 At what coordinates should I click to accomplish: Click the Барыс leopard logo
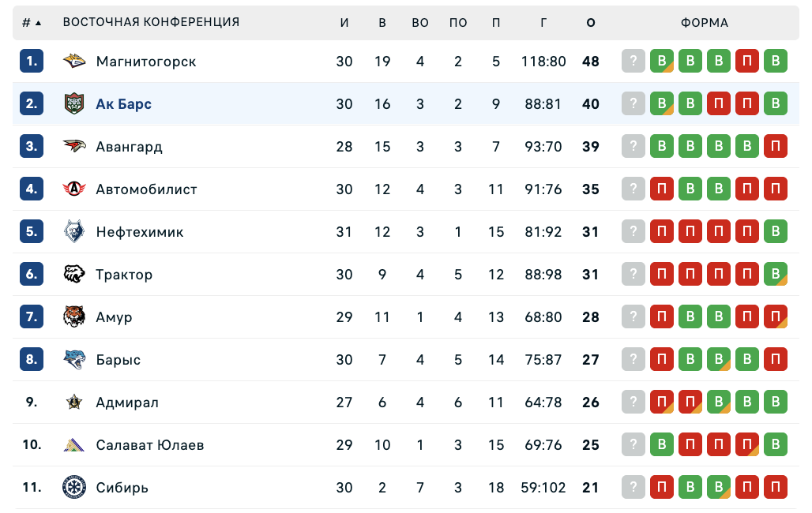pyautogui.click(x=74, y=360)
